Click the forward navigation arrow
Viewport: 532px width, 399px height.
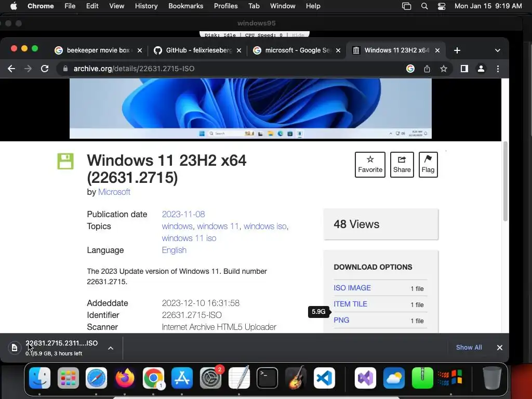tap(28, 69)
